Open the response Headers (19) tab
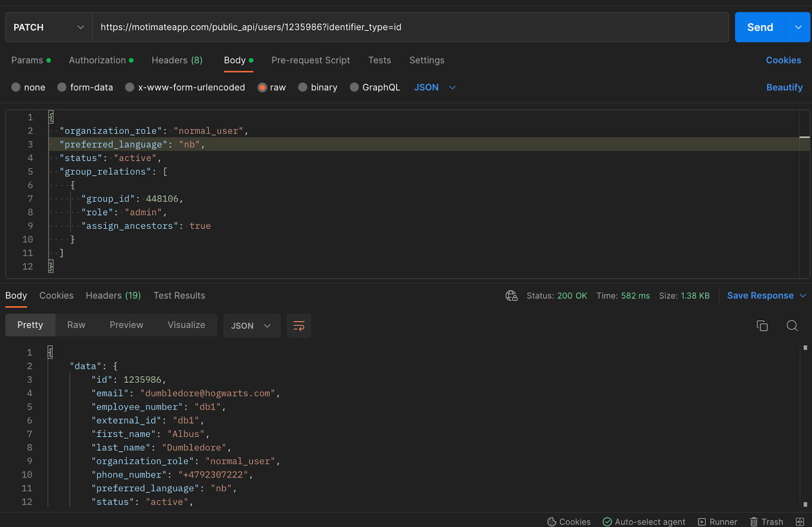812x527 pixels. (113, 295)
